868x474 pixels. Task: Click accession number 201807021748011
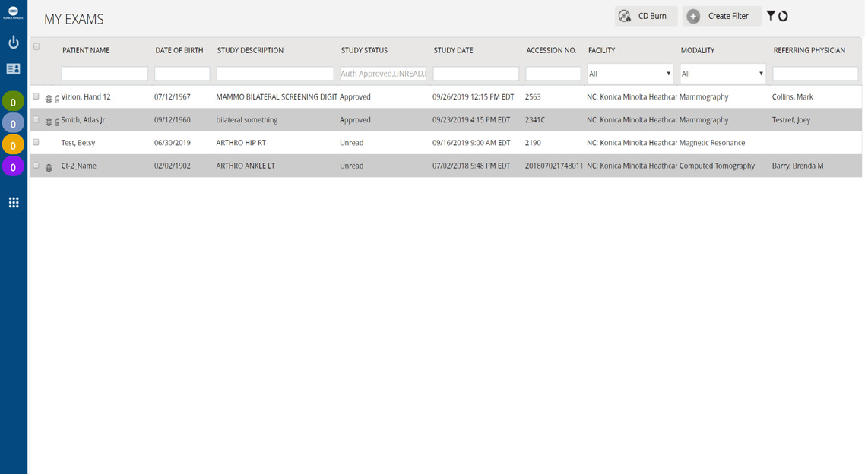tap(554, 166)
